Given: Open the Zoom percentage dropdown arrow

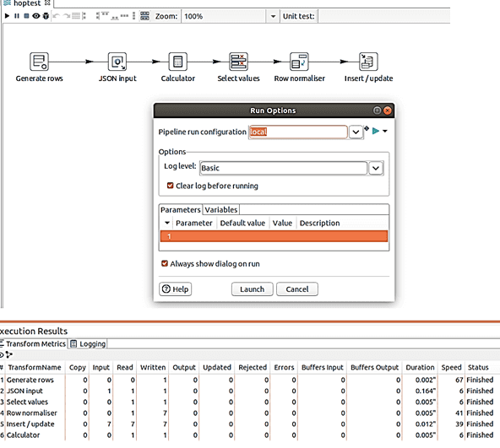Looking at the screenshot, I should tap(273, 16).
